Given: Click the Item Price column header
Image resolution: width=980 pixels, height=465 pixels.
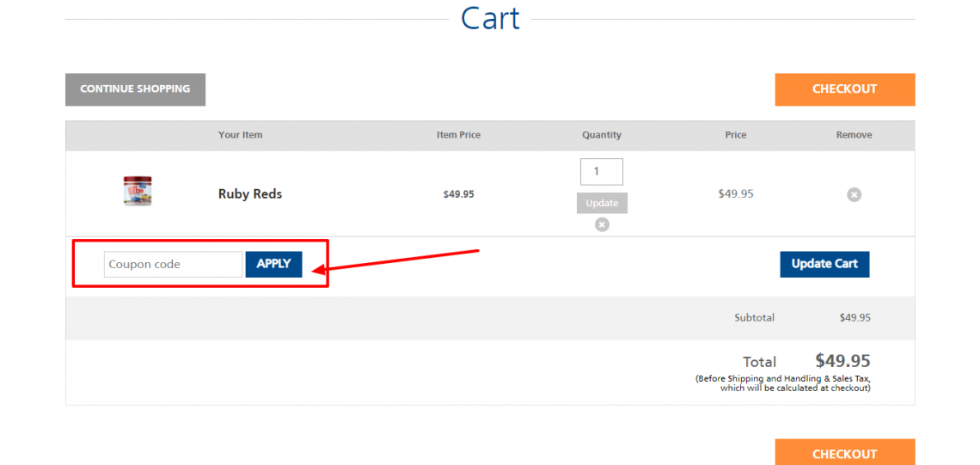Looking at the screenshot, I should pyautogui.click(x=458, y=135).
